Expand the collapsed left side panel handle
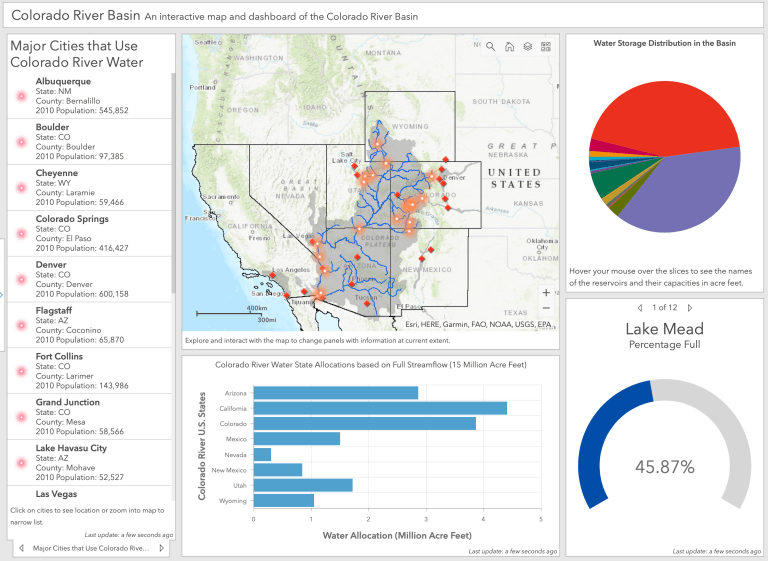The width and height of the screenshot is (768, 561). click(2, 294)
